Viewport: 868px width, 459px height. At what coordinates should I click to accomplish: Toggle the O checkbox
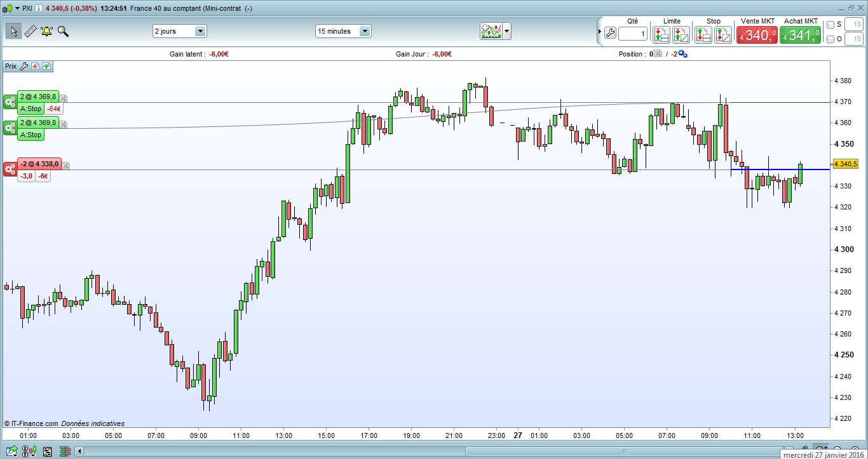(x=831, y=39)
